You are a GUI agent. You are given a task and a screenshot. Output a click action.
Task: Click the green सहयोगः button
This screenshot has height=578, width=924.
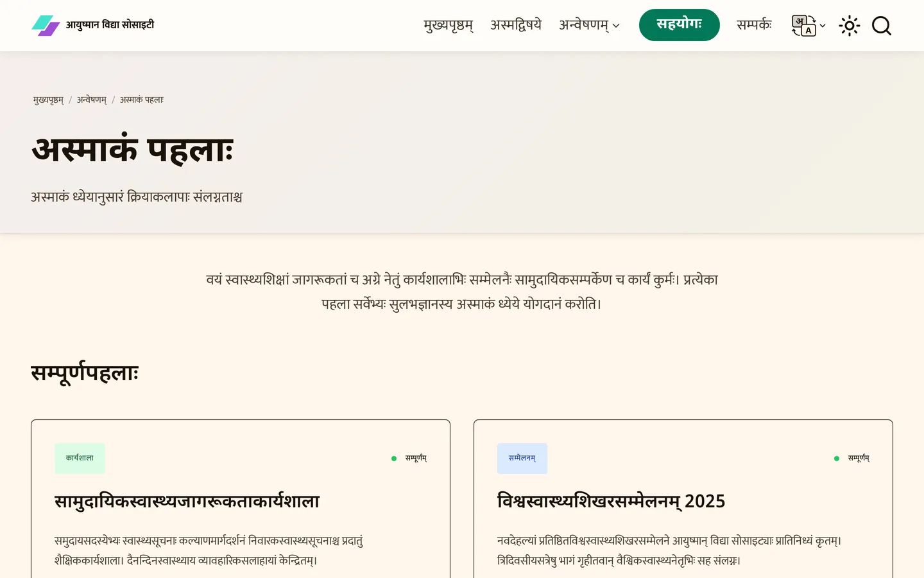click(679, 25)
